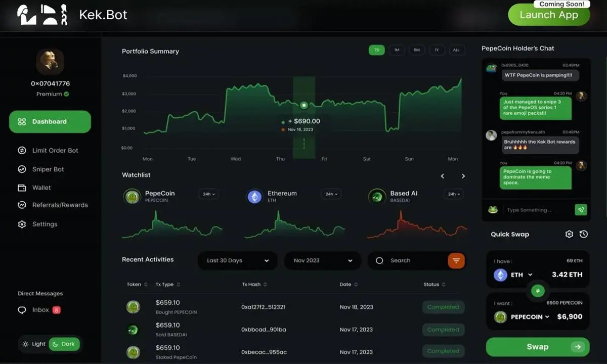Open Sniper Bot in sidebar

[48, 169]
